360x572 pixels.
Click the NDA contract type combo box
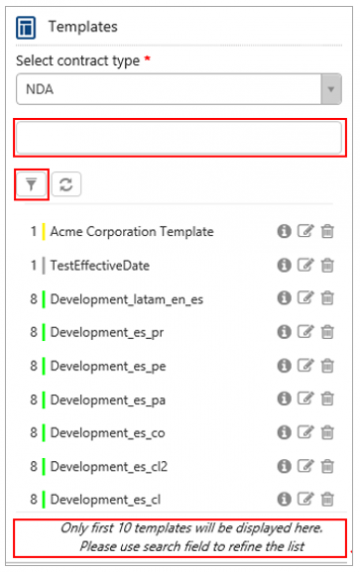tap(179, 89)
